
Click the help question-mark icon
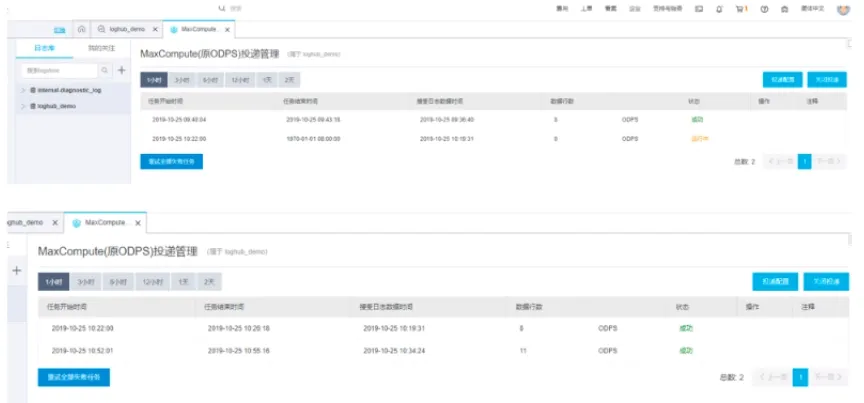pyautogui.click(x=764, y=9)
